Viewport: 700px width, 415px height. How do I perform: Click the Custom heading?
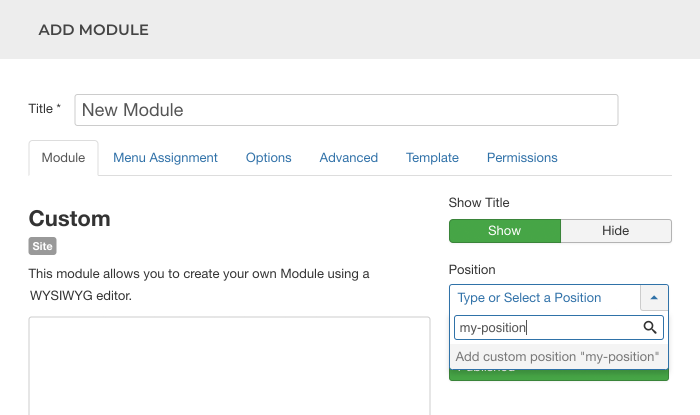(70, 219)
